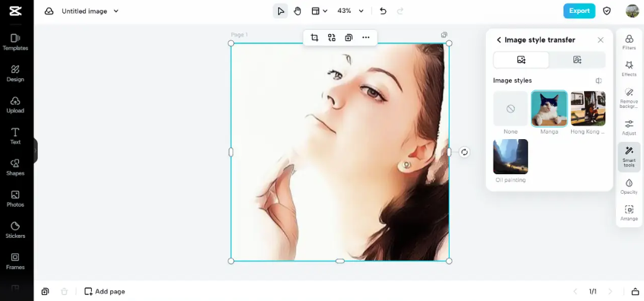Open the Arrange tool

click(x=629, y=213)
